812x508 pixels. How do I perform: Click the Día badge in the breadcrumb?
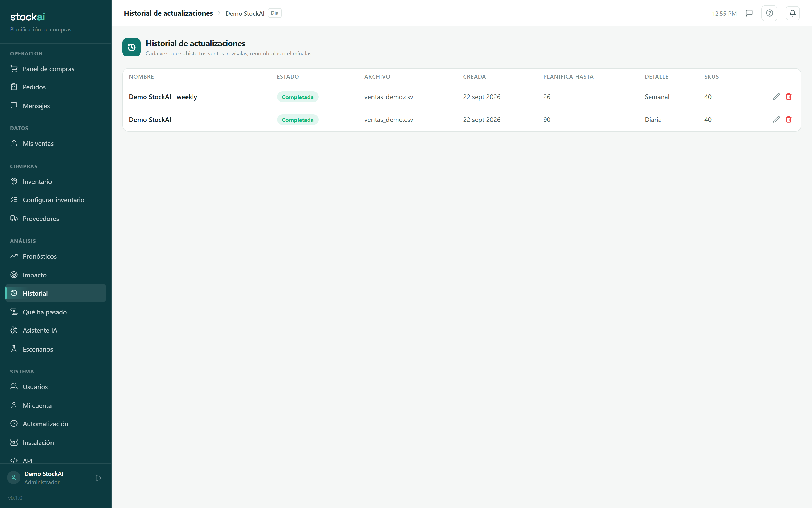click(275, 13)
